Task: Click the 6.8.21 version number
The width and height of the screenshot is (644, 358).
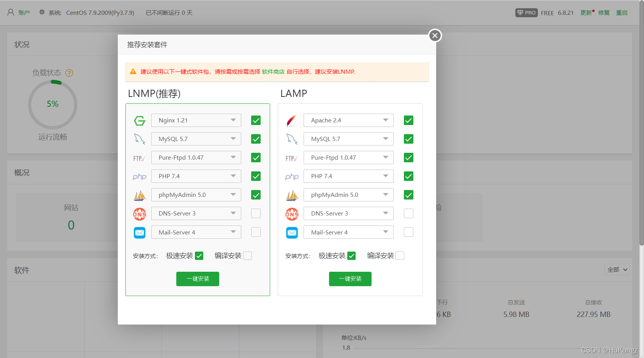Action: click(566, 13)
